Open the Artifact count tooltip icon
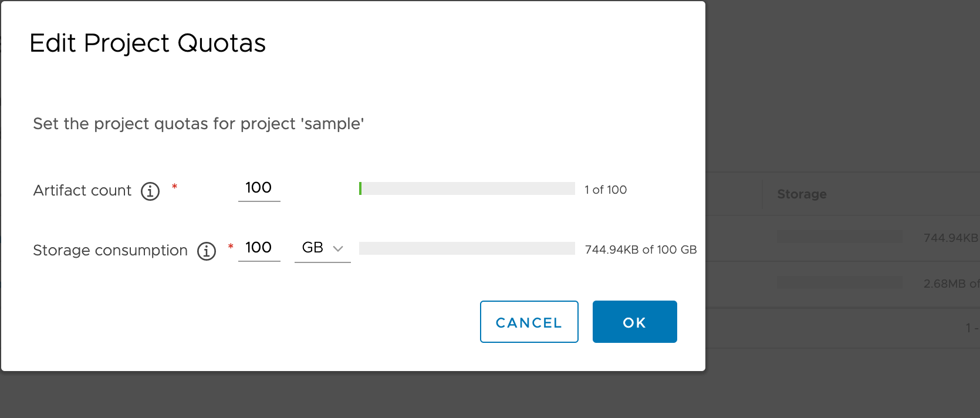Viewport: 980px width, 418px height. 150,191
